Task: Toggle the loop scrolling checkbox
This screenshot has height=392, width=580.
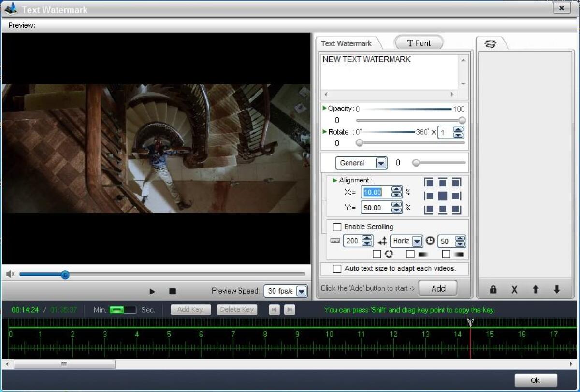Action: tap(377, 253)
